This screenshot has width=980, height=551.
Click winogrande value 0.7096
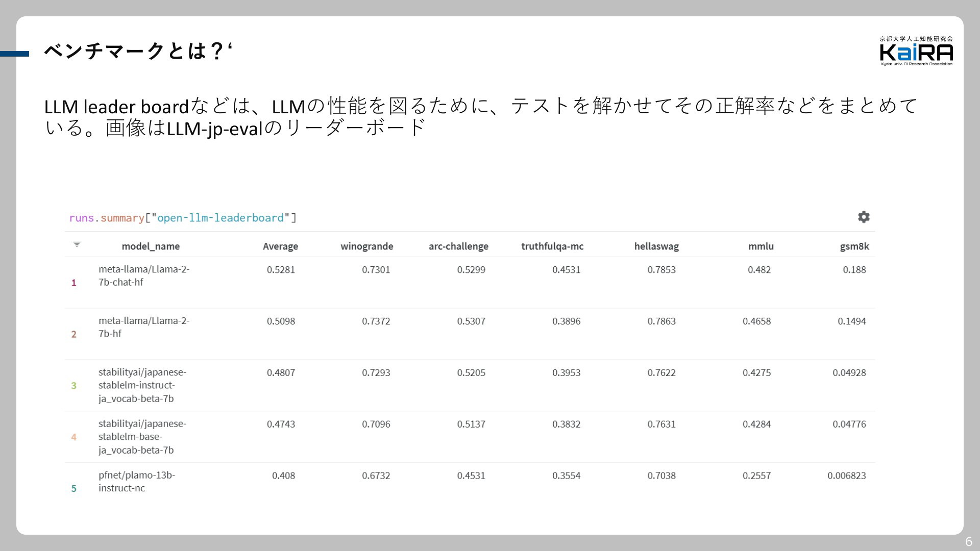pyautogui.click(x=376, y=424)
